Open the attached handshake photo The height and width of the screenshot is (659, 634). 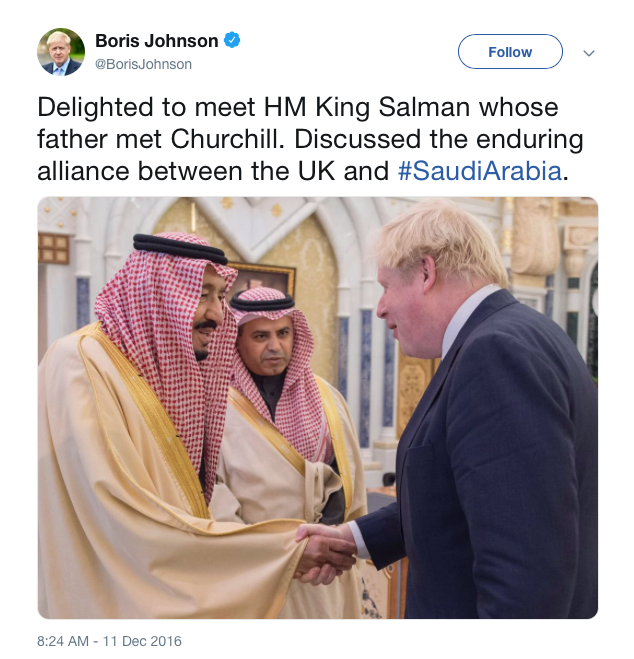coord(318,408)
